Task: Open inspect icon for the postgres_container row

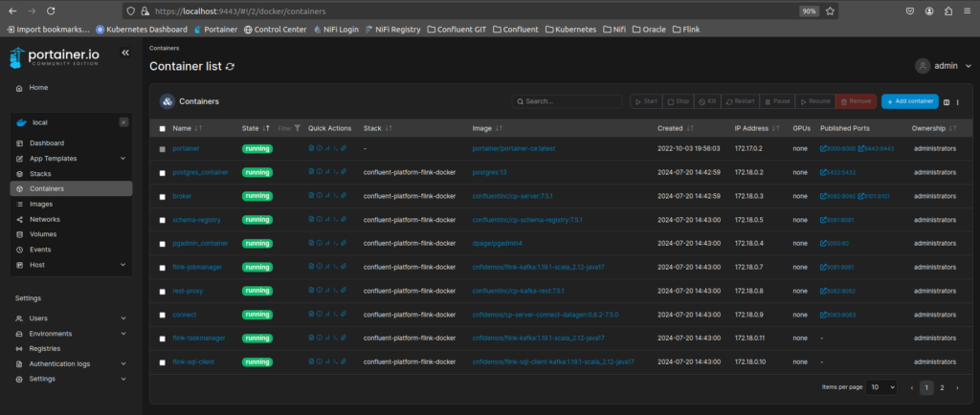Action: pos(319,172)
